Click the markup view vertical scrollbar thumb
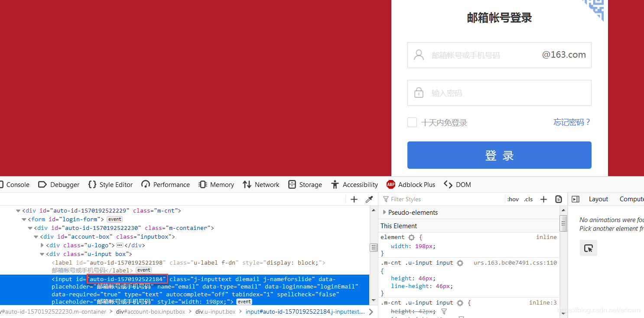 coord(374,247)
